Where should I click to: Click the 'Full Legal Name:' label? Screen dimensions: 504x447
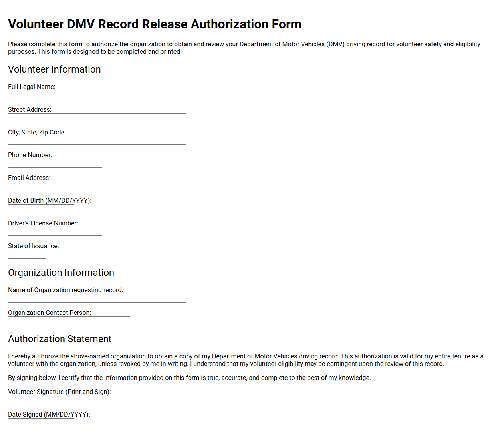coord(32,87)
